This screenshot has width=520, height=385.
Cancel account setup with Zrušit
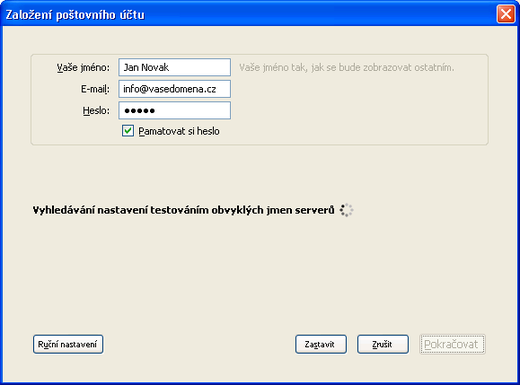click(x=383, y=344)
